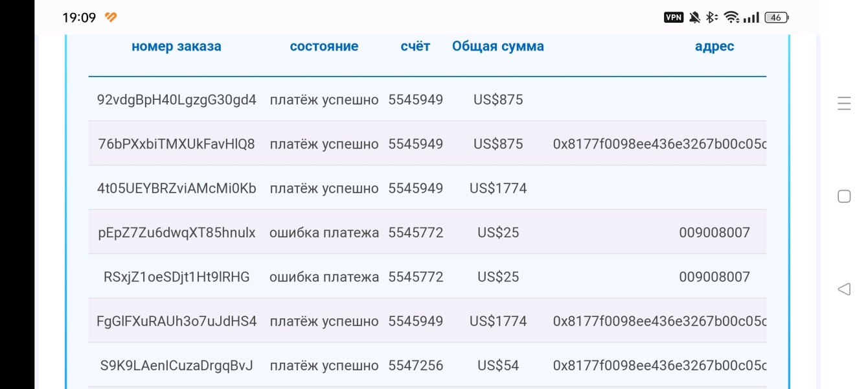This screenshot has height=389, width=868.
Task: Click the 'состояние' column header
Action: [324, 46]
